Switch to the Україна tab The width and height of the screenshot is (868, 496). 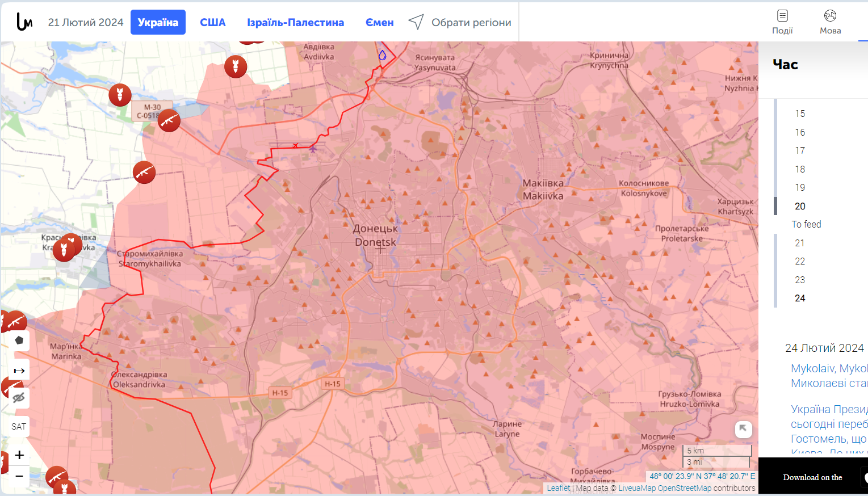[158, 22]
